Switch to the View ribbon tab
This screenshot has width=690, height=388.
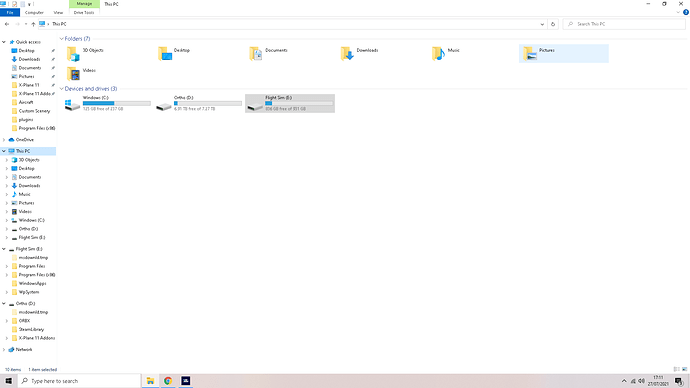(x=58, y=13)
